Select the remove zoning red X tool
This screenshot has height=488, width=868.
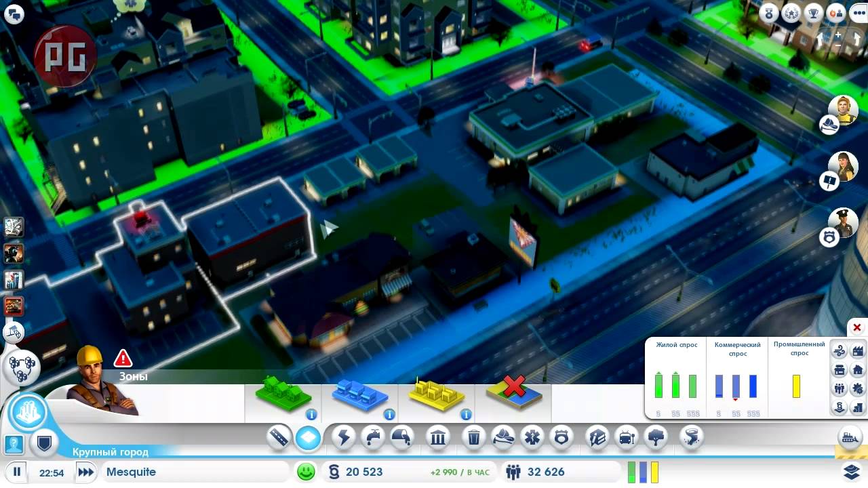click(514, 393)
